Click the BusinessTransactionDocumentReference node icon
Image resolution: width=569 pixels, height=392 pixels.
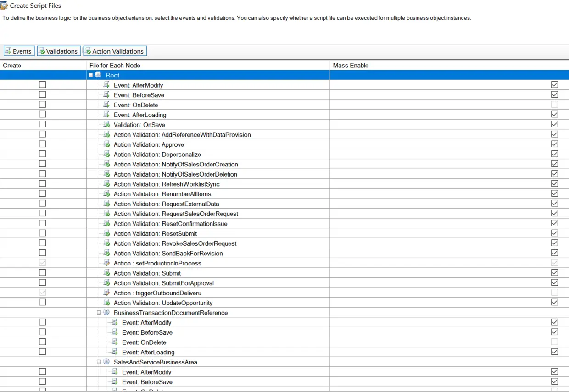pyautogui.click(x=106, y=312)
